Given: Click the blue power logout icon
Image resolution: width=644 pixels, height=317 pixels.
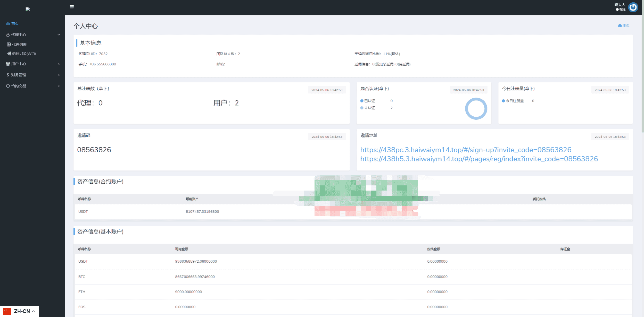Looking at the screenshot, I should pos(633,7).
